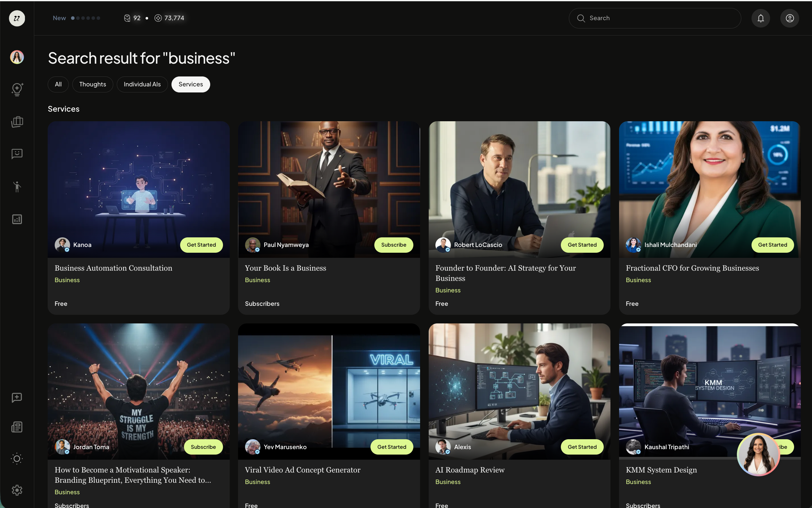This screenshot has height=508, width=812.
Task: Select the All filter tab
Action: 58,84
